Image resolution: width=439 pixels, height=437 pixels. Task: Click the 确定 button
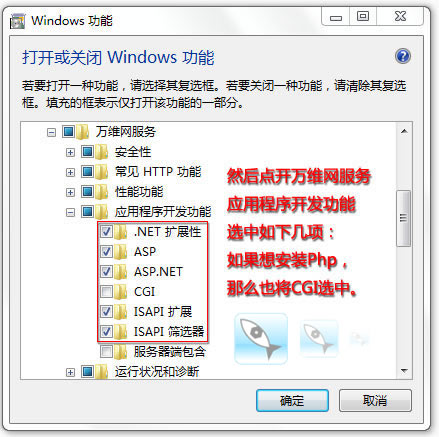click(x=292, y=400)
